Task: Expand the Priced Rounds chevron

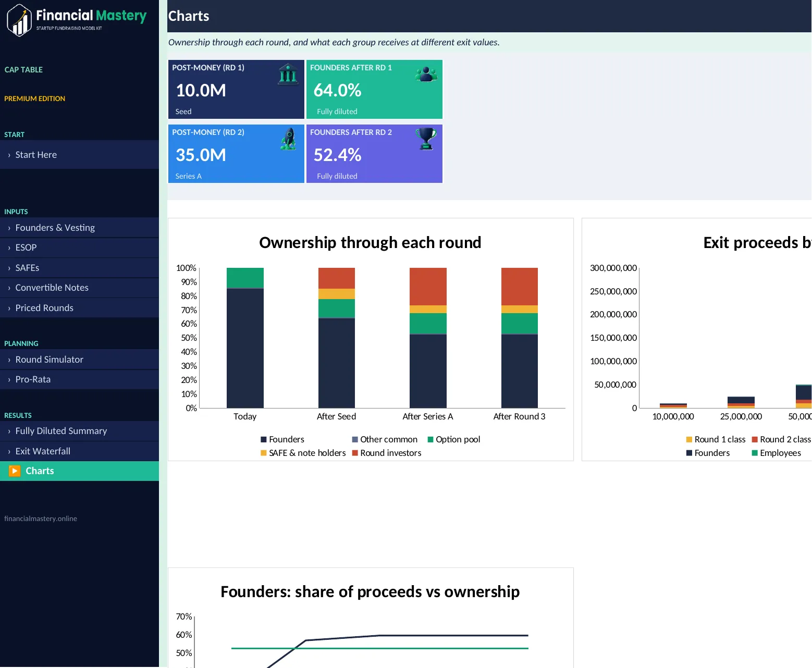Action: click(x=9, y=308)
